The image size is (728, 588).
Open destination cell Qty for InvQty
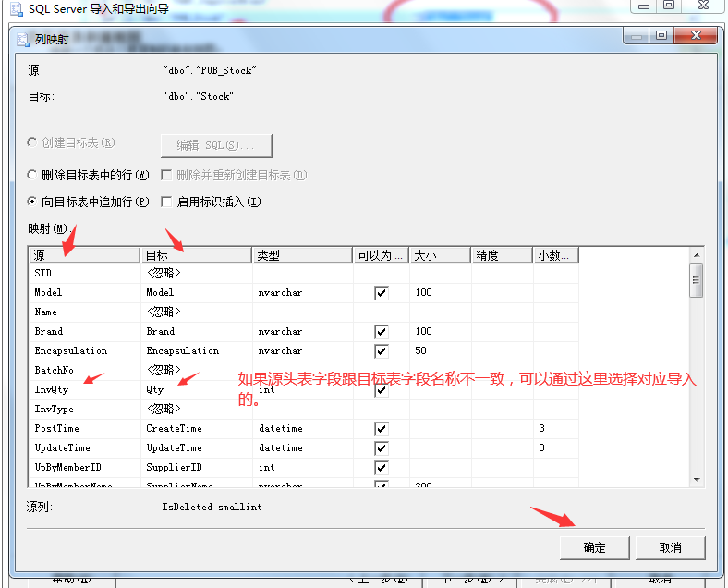196,389
